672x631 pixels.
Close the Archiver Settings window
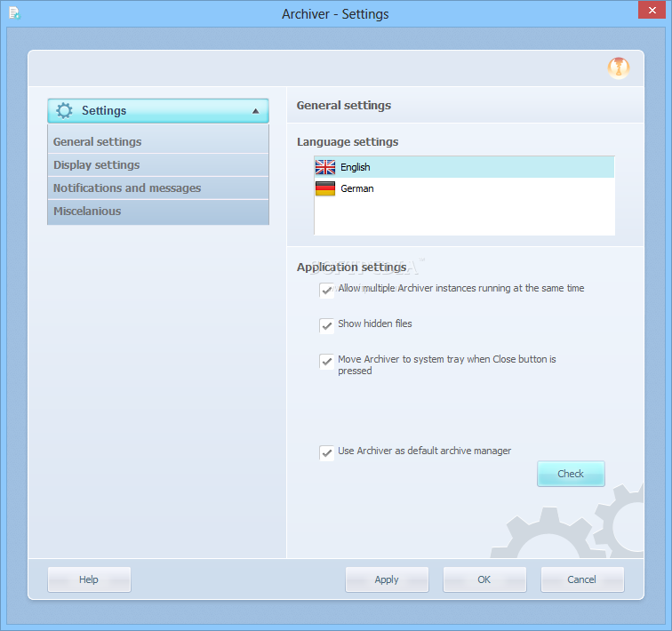(x=652, y=10)
